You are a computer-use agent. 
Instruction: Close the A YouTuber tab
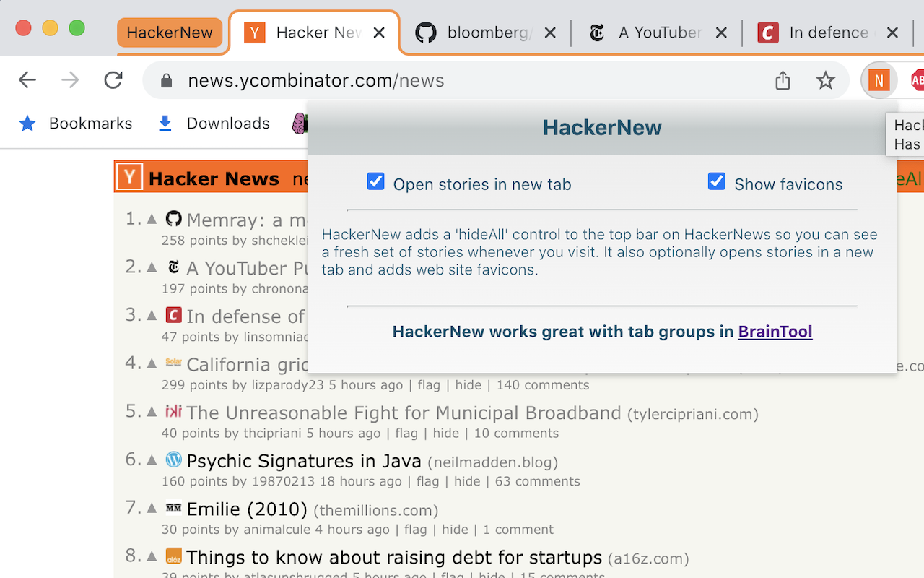pos(721,33)
